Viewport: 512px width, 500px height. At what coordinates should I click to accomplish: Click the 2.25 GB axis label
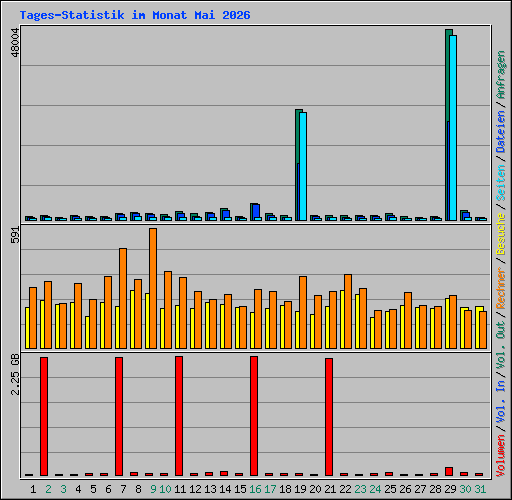15,374
